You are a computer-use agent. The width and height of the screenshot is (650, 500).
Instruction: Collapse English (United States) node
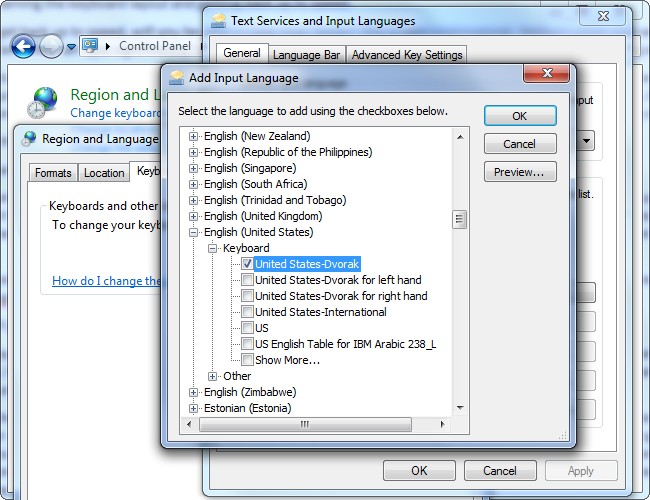193,232
